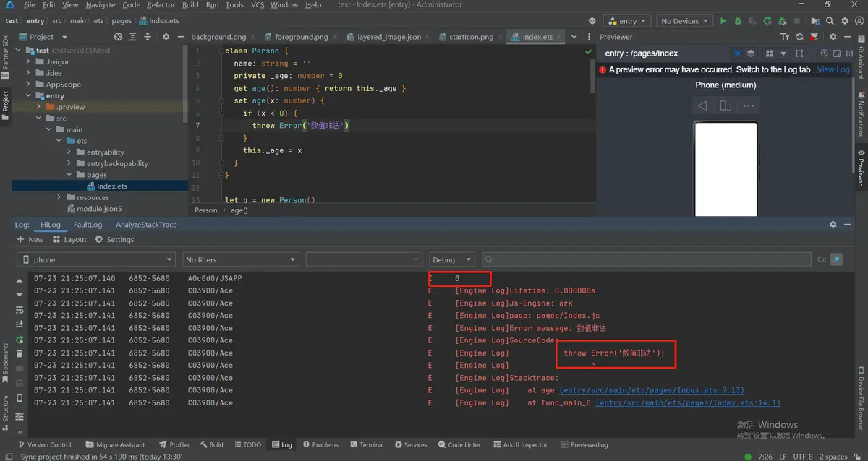
Task: Hide the Previewer panel with minimize dash
Action: click(847, 37)
